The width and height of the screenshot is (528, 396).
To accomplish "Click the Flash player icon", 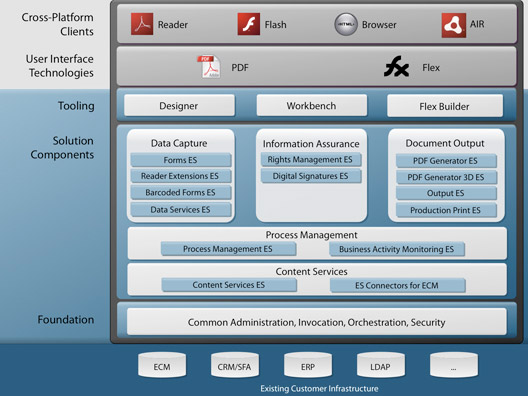I will click(249, 24).
